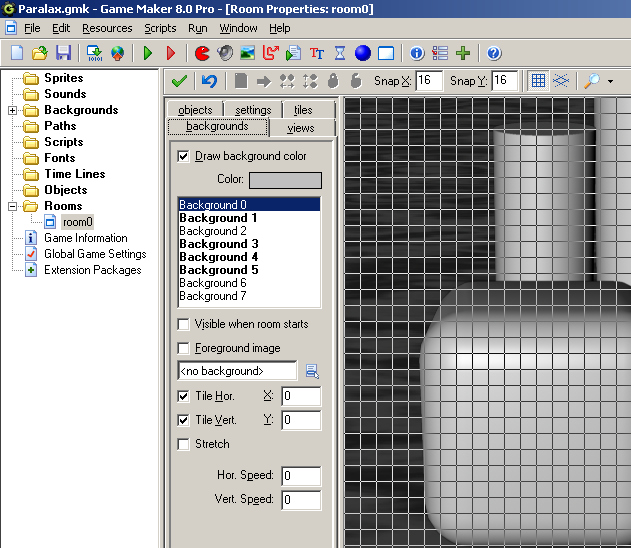This screenshot has width=631, height=548.
Task: Toggle the Tile Hor. checkbox
Action: (x=183, y=396)
